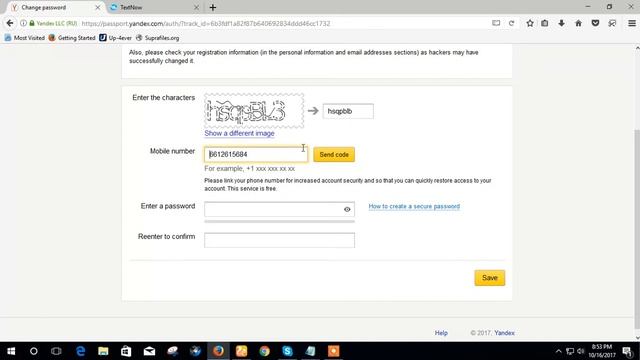
Task: Click Show a different image link
Action: 239,133
